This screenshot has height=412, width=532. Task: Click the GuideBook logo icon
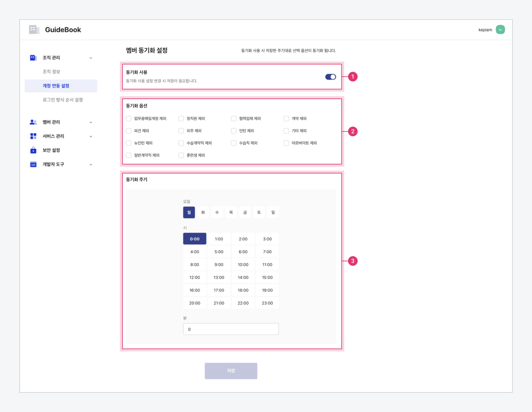pos(34,29)
